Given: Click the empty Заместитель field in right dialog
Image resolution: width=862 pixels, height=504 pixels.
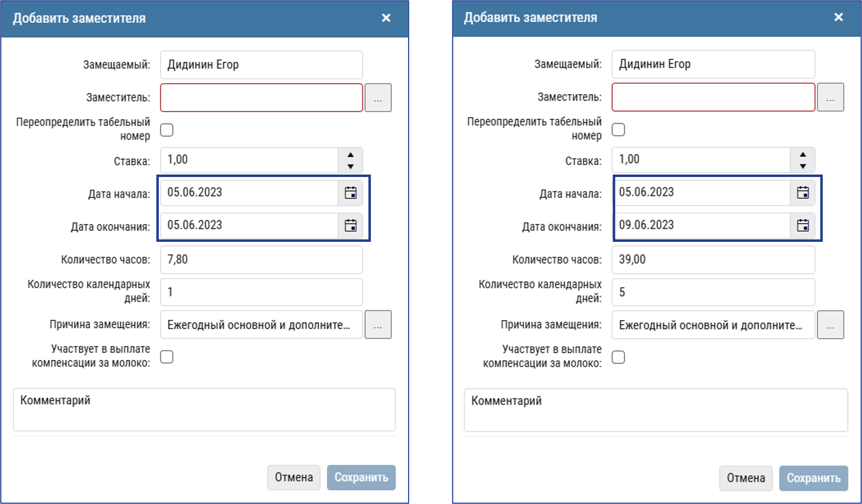Looking at the screenshot, I should tap(713, 97).
